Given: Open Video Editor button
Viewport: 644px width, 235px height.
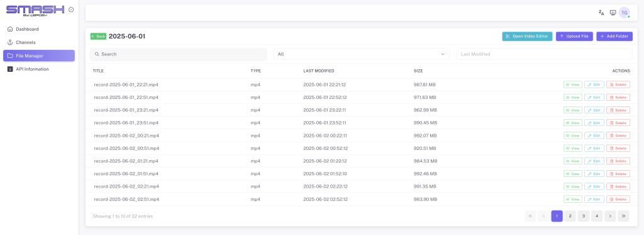Looking at the screenshot, I should click(527, 36).
